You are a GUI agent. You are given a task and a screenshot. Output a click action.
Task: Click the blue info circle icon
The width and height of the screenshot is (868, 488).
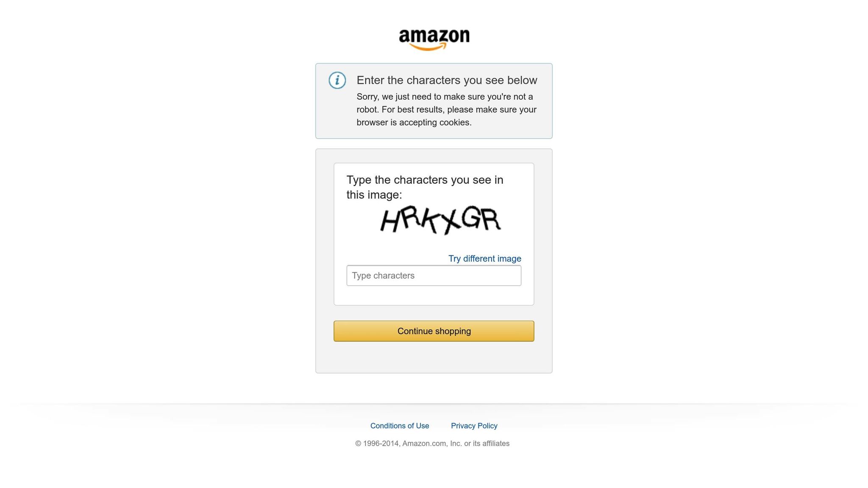[x=337, y=80]
